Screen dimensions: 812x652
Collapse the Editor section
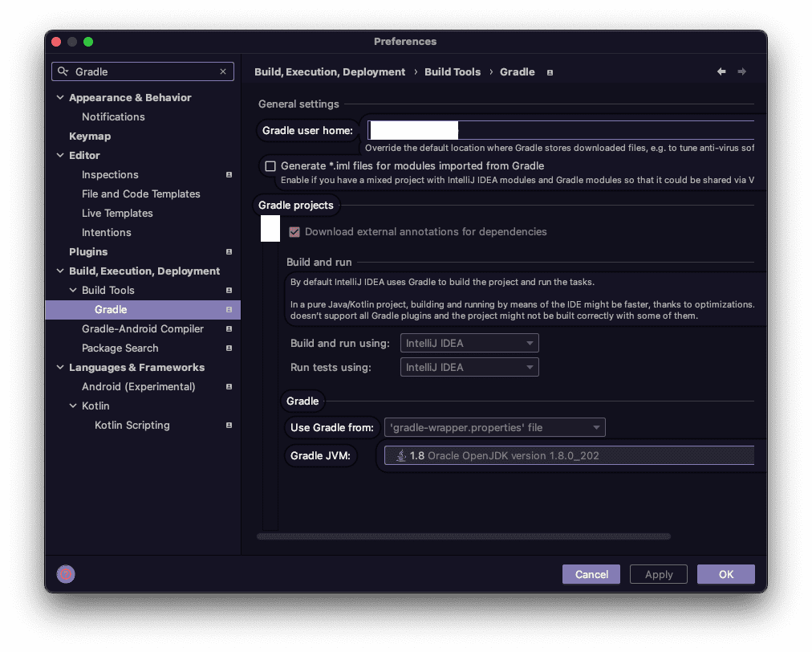(x=60, y=156)
